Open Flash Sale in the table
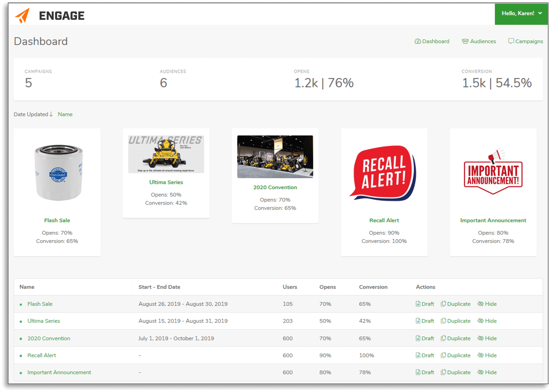 (40, 304)
